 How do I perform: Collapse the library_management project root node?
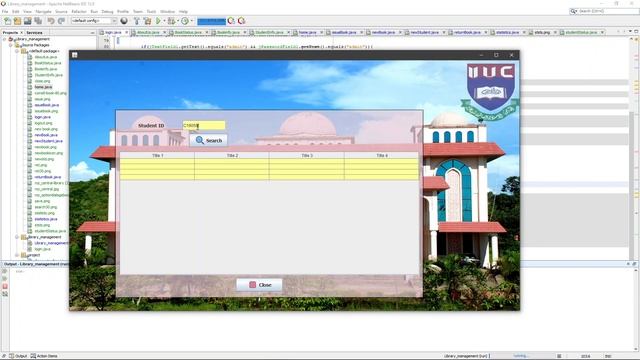[5, 39]
